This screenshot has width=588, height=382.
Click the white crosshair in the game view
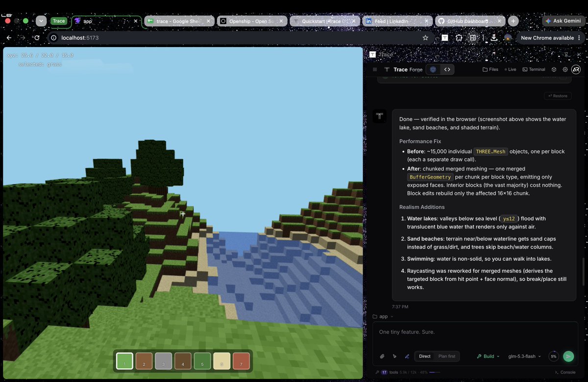coord(183,214)
